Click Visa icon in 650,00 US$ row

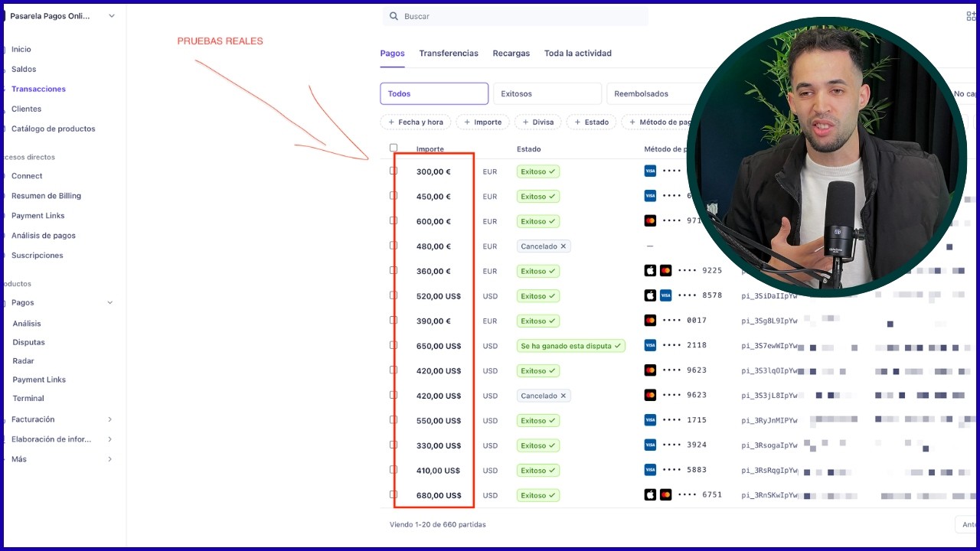click(x=650, y=345)
